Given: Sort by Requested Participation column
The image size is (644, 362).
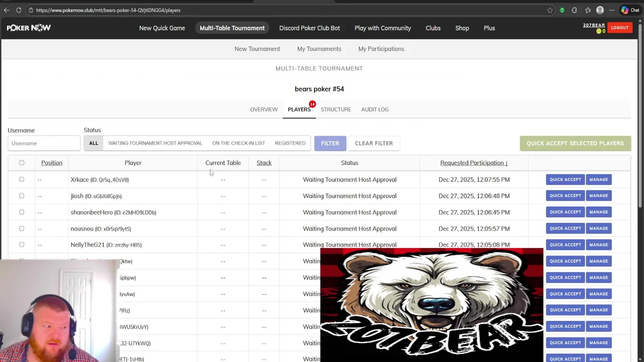Looking at the screenshot, I should 474,163.
